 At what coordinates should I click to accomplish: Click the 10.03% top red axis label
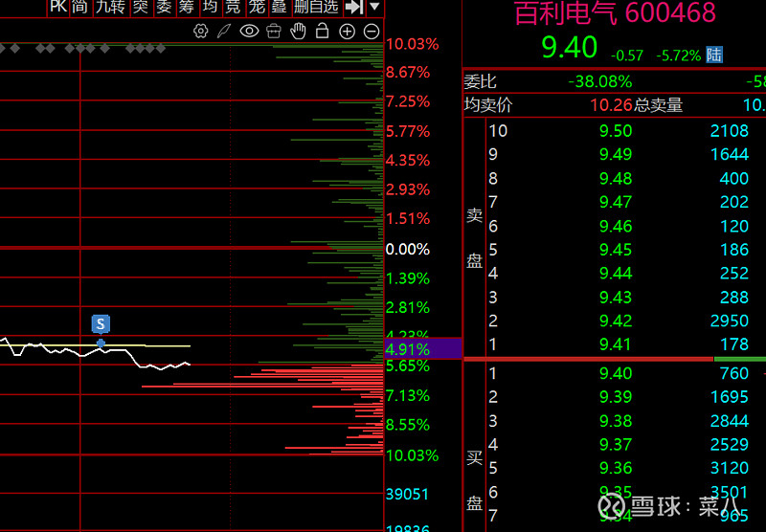click(413, 44)
